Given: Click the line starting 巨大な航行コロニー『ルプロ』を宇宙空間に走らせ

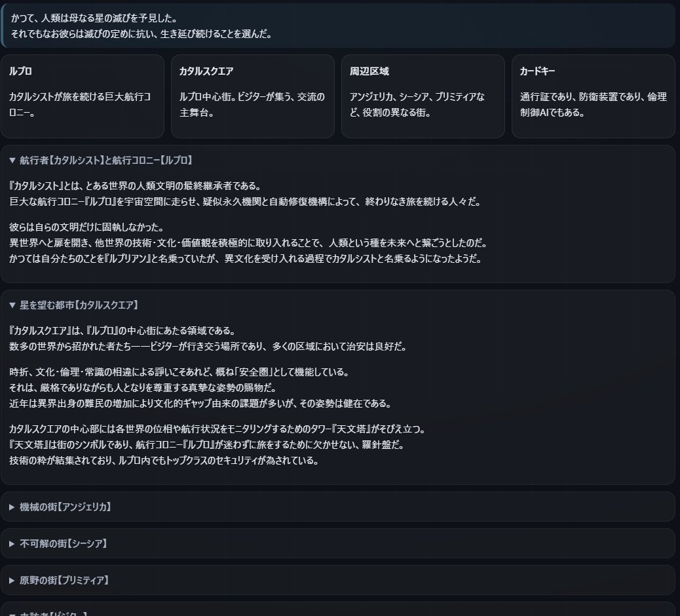Looking at the screenshot, I should pyautogui.click(x=245, y=202).
